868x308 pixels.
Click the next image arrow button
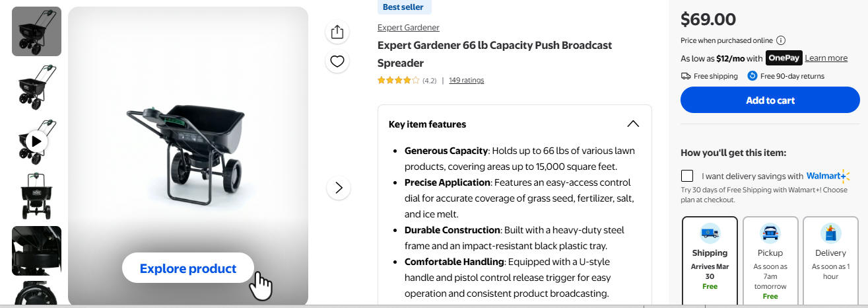pyautogui.click(x=339, y=188)
